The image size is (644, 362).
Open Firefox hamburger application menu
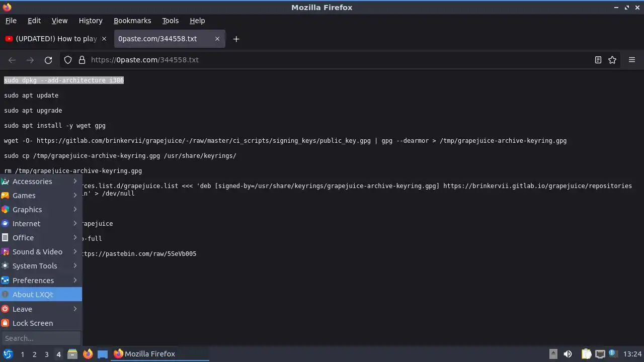coord(632,60)
